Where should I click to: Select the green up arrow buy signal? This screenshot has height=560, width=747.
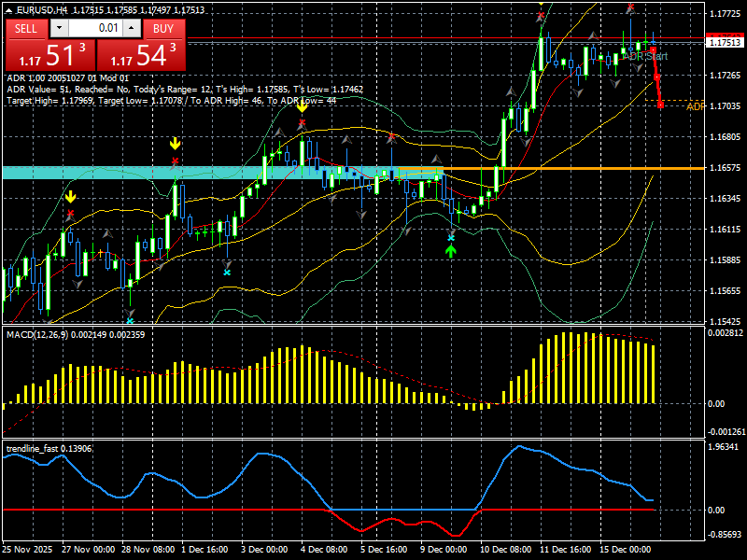[x=451, y=251]
